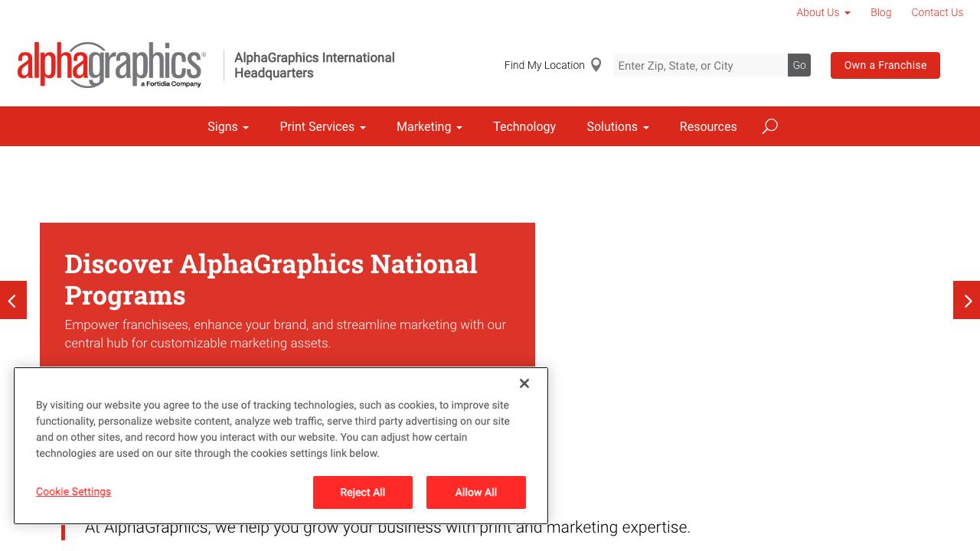Image resolution: width=980 pixels, height=551 pixels.
Task: Select Resources in the navigation bar
Action: [x=708, y=126]
